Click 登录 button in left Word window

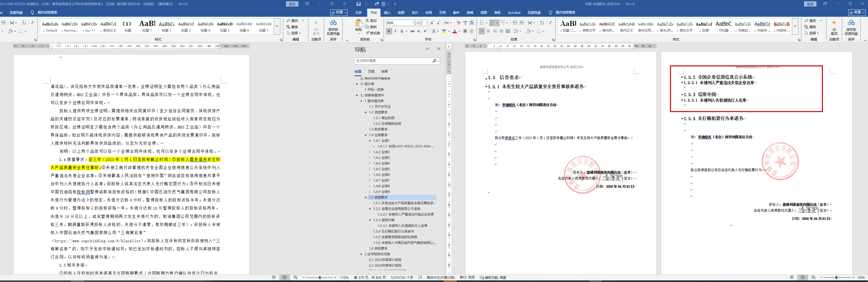coord(292,4)
